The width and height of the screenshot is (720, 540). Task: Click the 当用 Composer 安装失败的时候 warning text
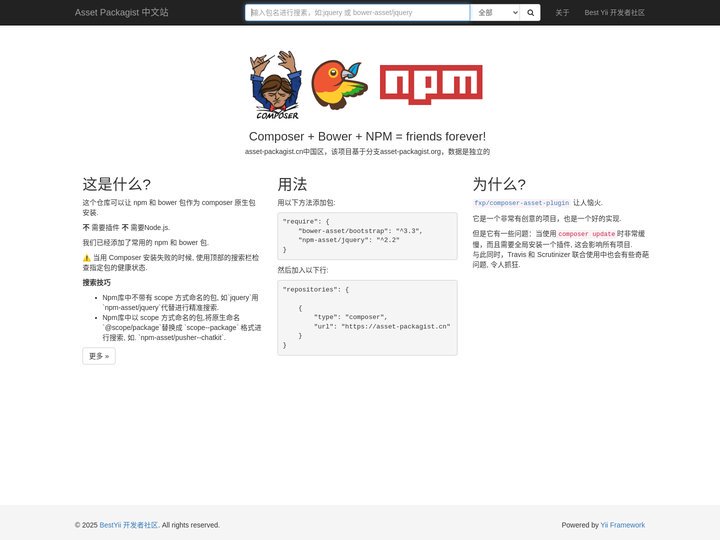click(x=171, y=263)
